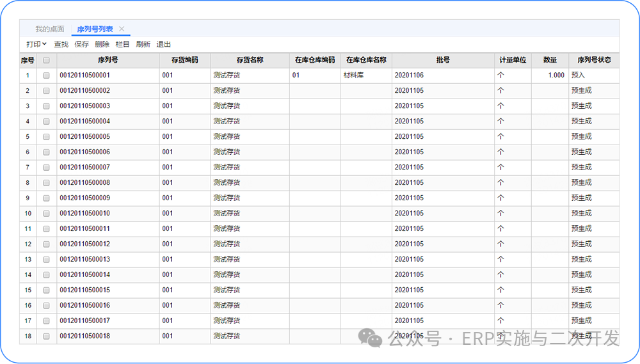
Task: Tick the checkbox for row 5
Action: point(47,137)
